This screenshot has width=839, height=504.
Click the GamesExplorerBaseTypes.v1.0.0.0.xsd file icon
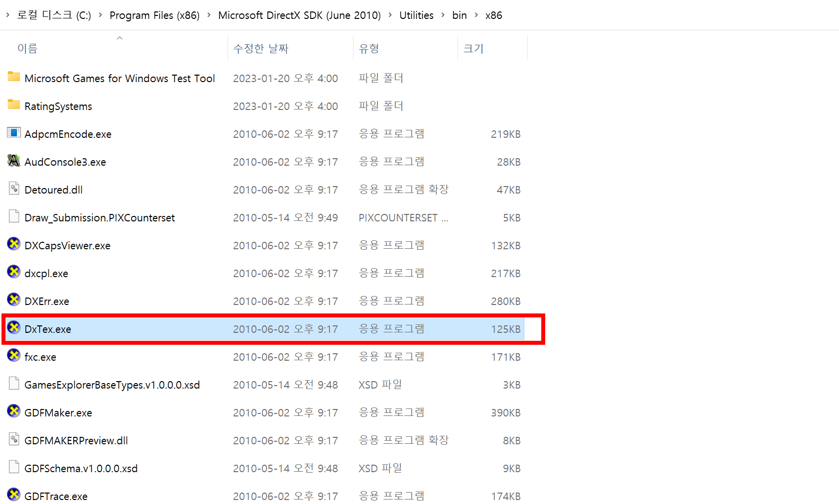[14, 383]
